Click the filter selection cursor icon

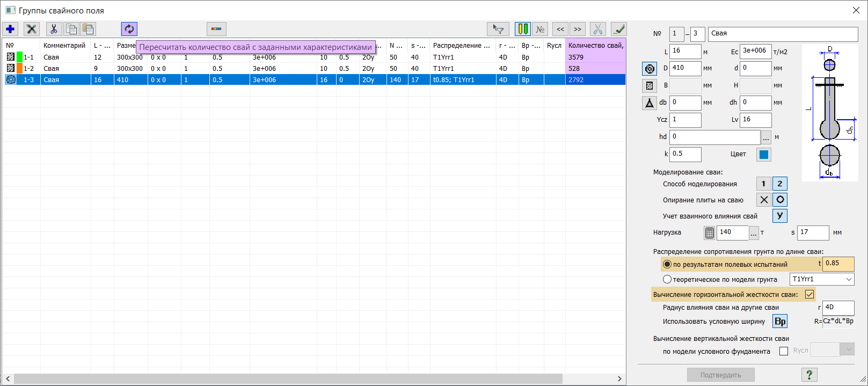click(x=498, y=29)
